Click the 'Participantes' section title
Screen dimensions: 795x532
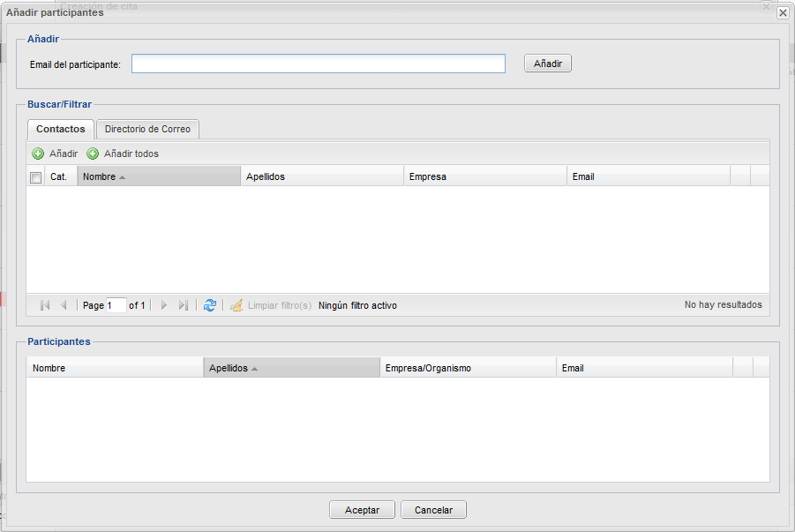pyautogui.click(x=59, y=341)
